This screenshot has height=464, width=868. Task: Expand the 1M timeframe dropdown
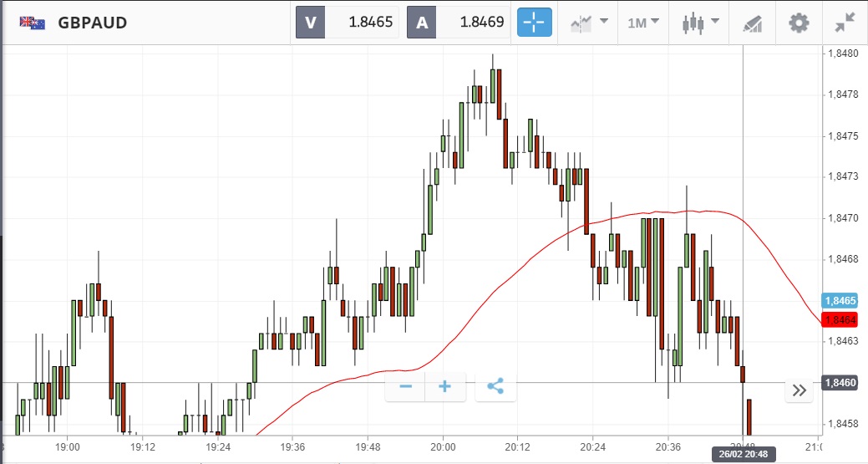[x=643, y=23]
